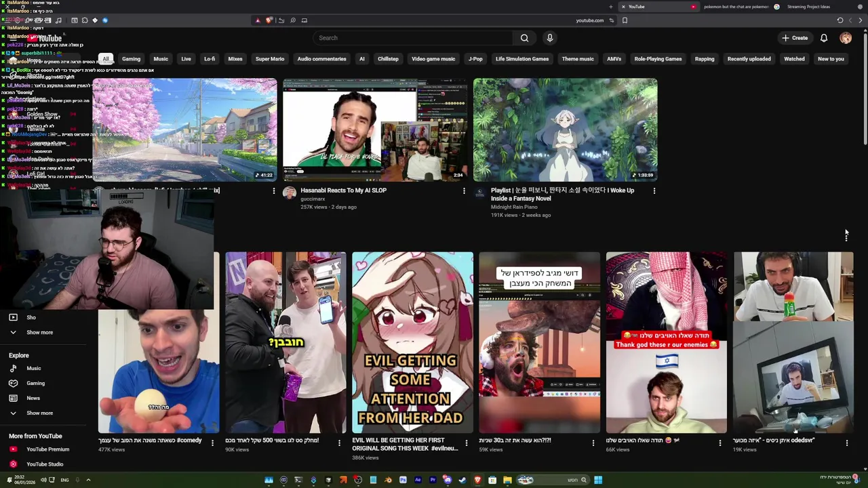868x488 pixels.
Task: Switch to Brave browser in taskbar
Action: pyautogui.click(x=477, y=480)
